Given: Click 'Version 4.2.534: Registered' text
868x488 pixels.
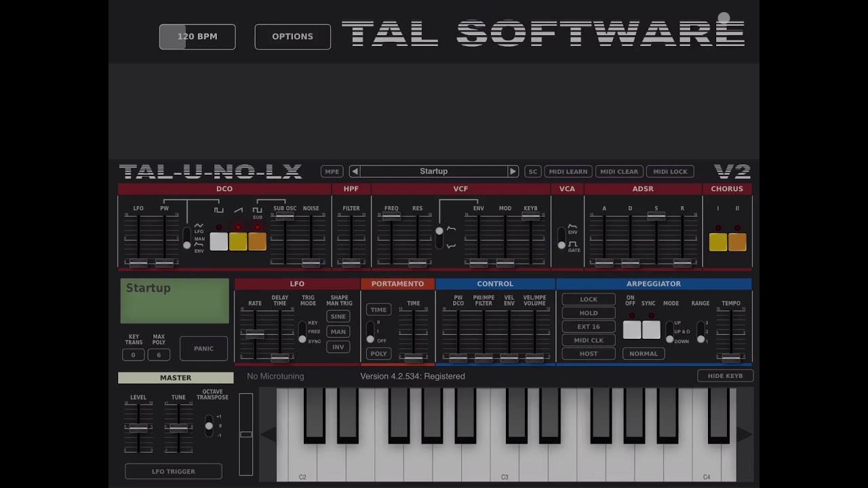Looking at the screenshot, I should [x=412, y=376].
